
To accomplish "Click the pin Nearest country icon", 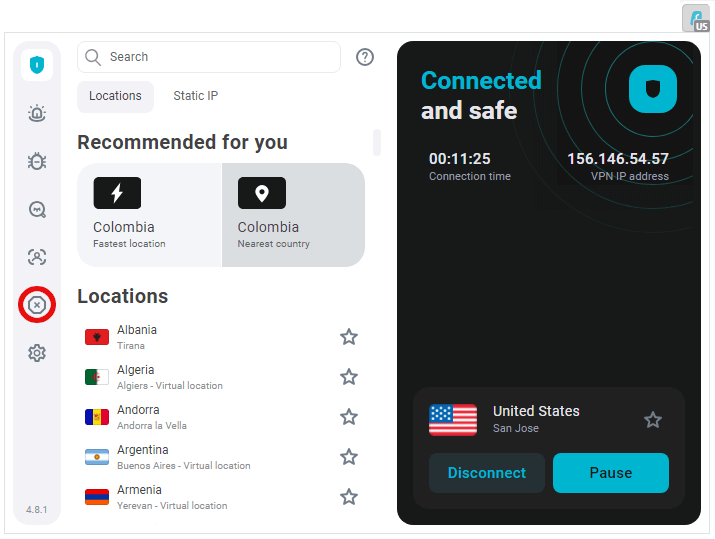I will pyautogui.click(x=262, y=193).
